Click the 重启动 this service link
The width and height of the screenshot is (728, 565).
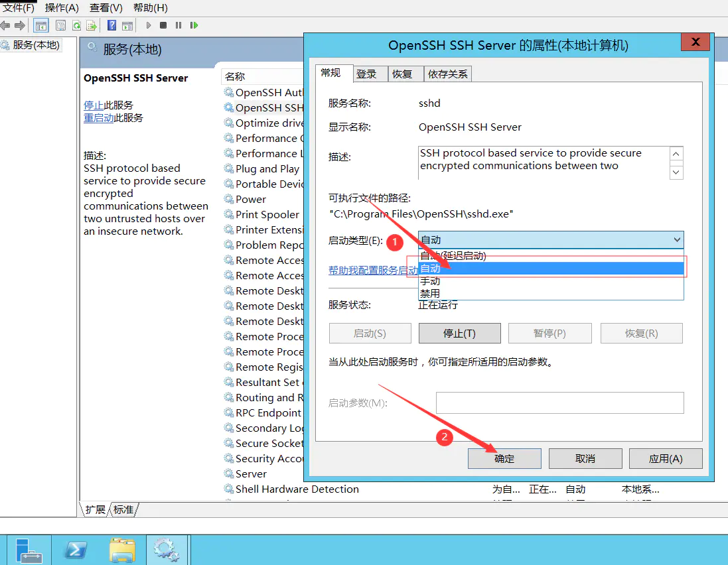98,118
